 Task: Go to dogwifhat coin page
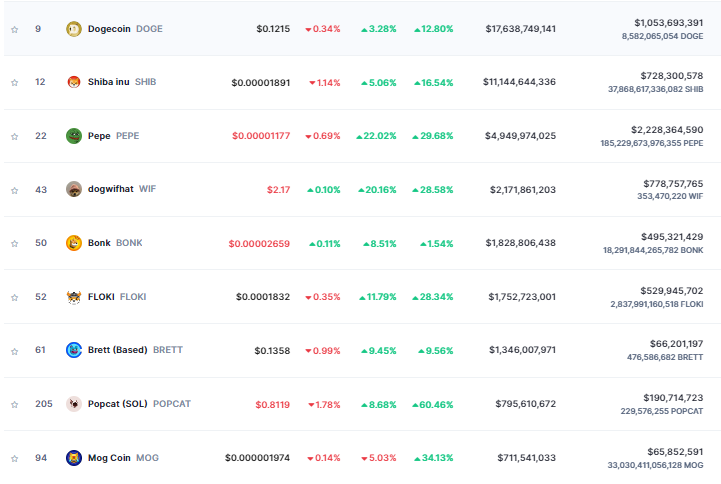click(110, 189)
